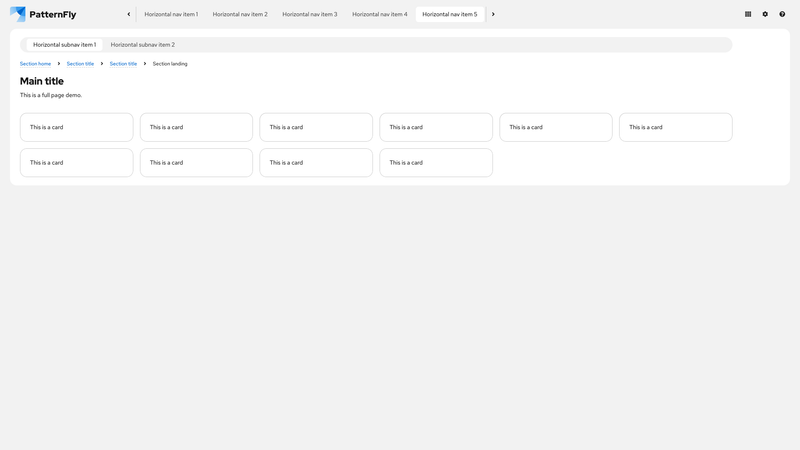Click 'This is a full page demo.' text
Screen dimensions: 800x450
coord(51,95)
